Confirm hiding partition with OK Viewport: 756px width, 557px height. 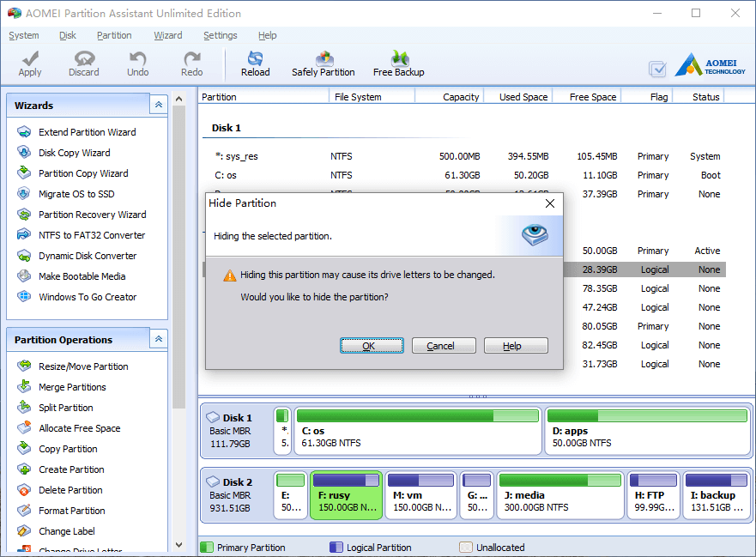click(x=372, y=346)
